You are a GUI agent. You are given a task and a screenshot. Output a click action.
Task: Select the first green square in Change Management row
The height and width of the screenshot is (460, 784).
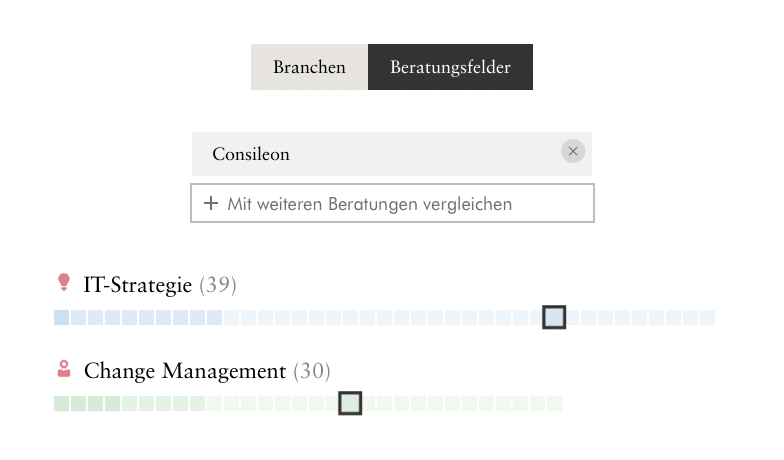pos(62,404)
